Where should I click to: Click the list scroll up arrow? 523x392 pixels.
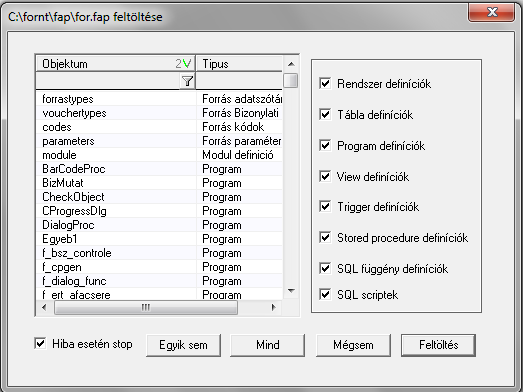click(291, 64)
